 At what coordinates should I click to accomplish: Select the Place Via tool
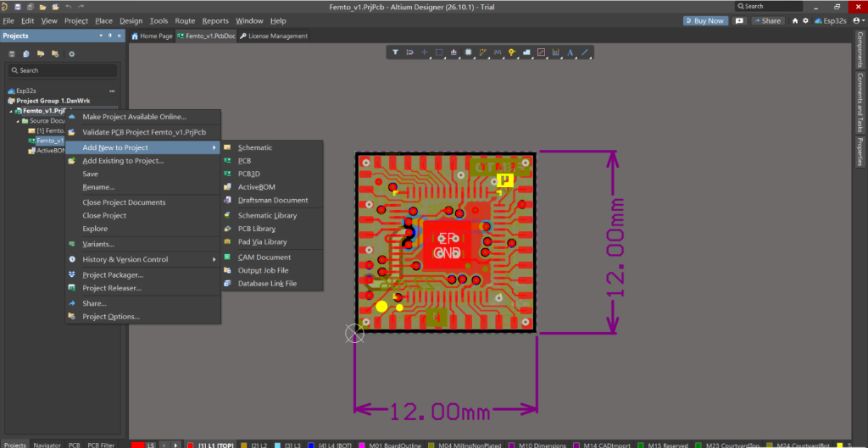pyautogui.click(x=512, y=52)
